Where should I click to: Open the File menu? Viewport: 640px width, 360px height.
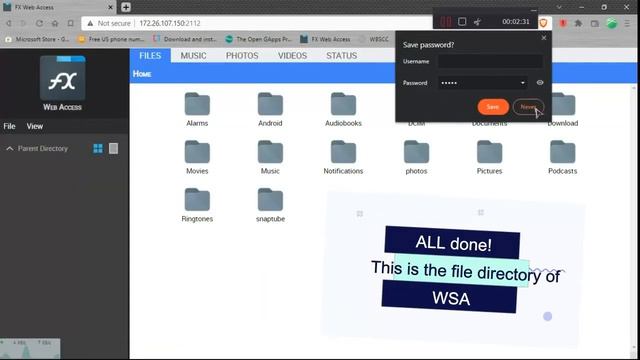click(x=9, y=127)
